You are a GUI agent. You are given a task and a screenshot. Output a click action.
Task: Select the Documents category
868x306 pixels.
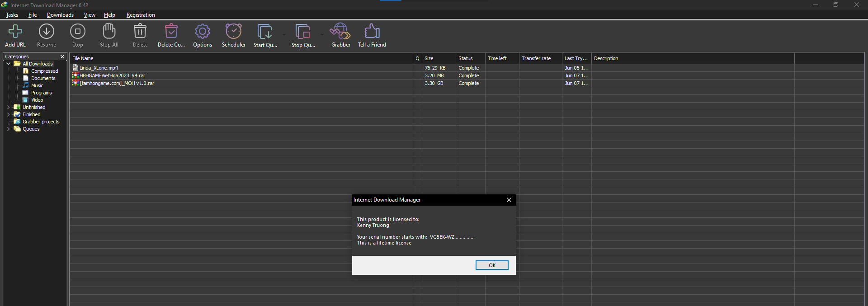click(43, 78)
